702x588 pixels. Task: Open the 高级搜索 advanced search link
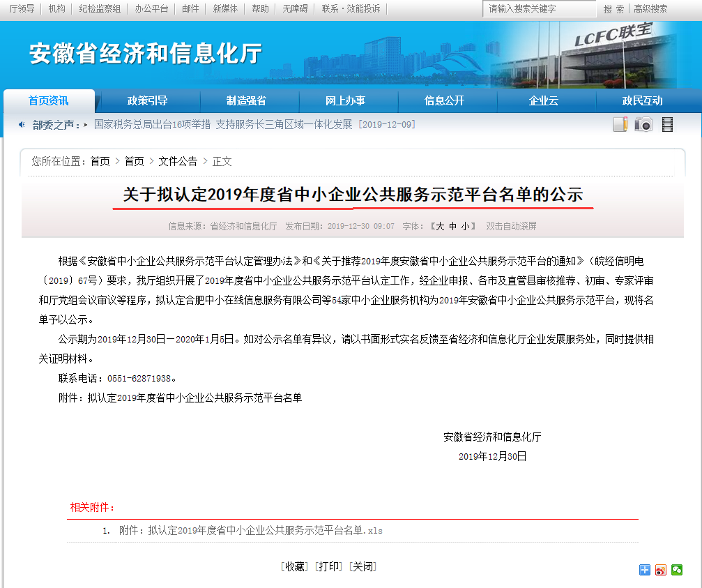pyautogui.click(x=650, y=9)
